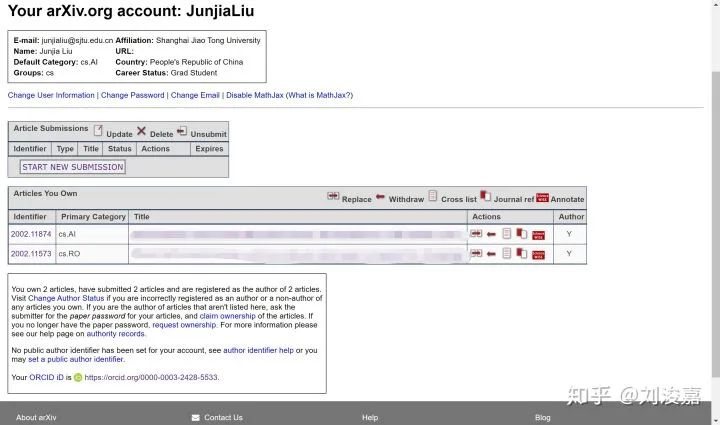Click the junjialiu@sjtu.edu.cn email text

pos(77,40)
